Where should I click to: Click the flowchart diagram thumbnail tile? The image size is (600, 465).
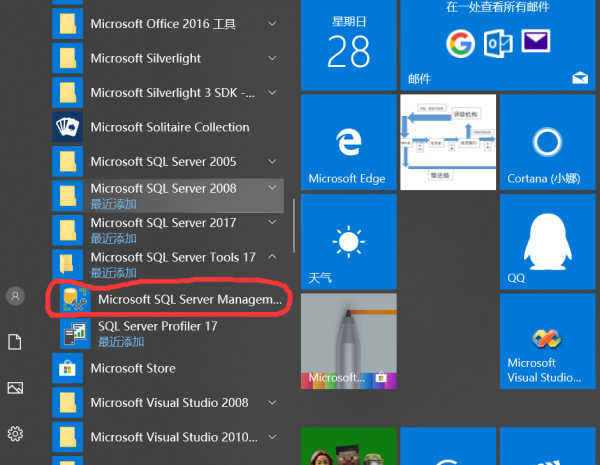pos(447,142)
